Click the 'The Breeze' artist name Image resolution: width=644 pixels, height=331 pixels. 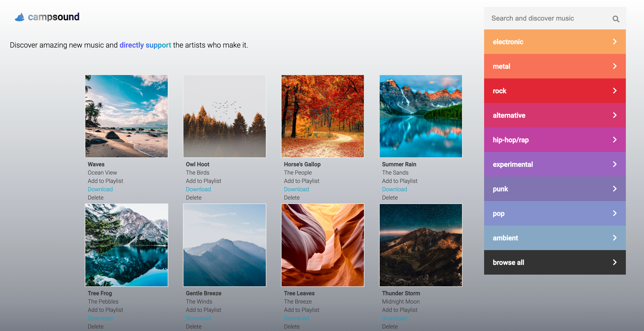(298, 302)
